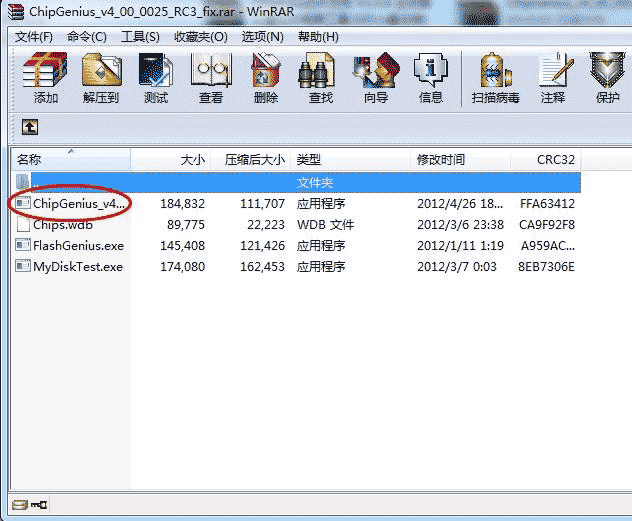Sort by Modified (修改时间) column header
Screen dimensions: 632x521
coord(460,160)
